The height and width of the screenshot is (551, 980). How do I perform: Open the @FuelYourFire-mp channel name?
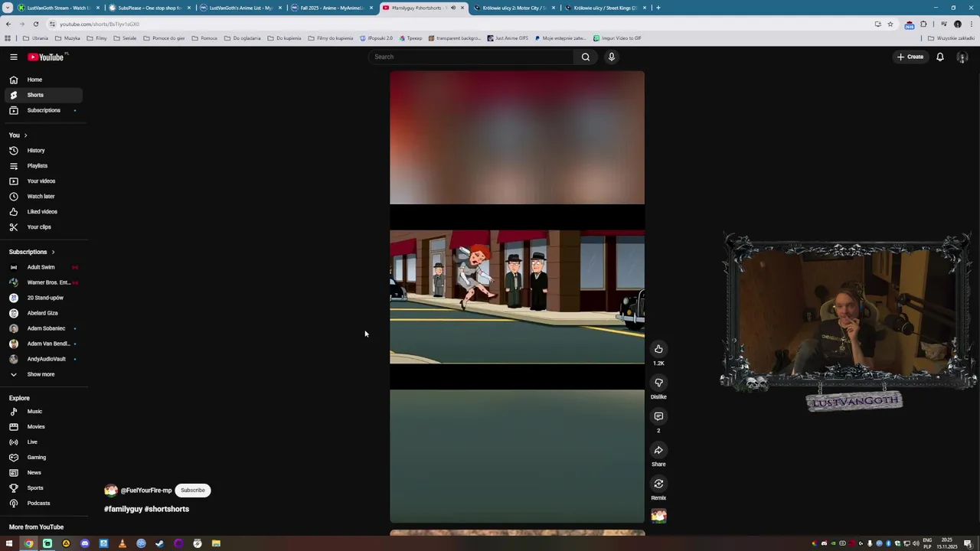(x=146, y=491)
